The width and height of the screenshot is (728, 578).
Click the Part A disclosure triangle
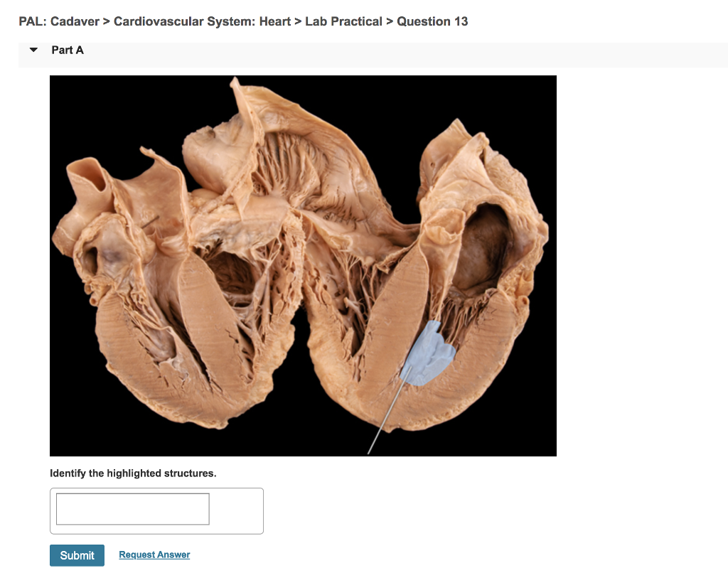coord(33,50)
